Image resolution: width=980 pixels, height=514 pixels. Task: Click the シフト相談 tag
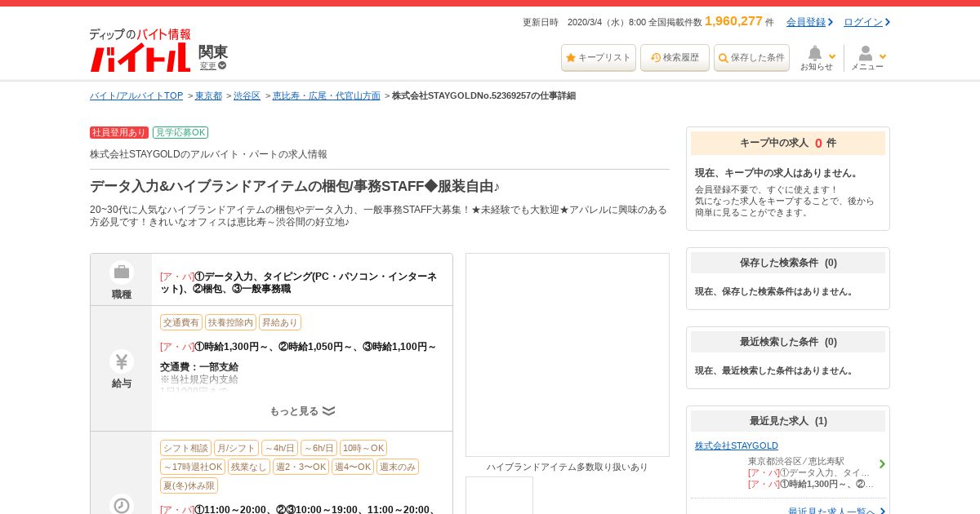[x=185, y=448]
